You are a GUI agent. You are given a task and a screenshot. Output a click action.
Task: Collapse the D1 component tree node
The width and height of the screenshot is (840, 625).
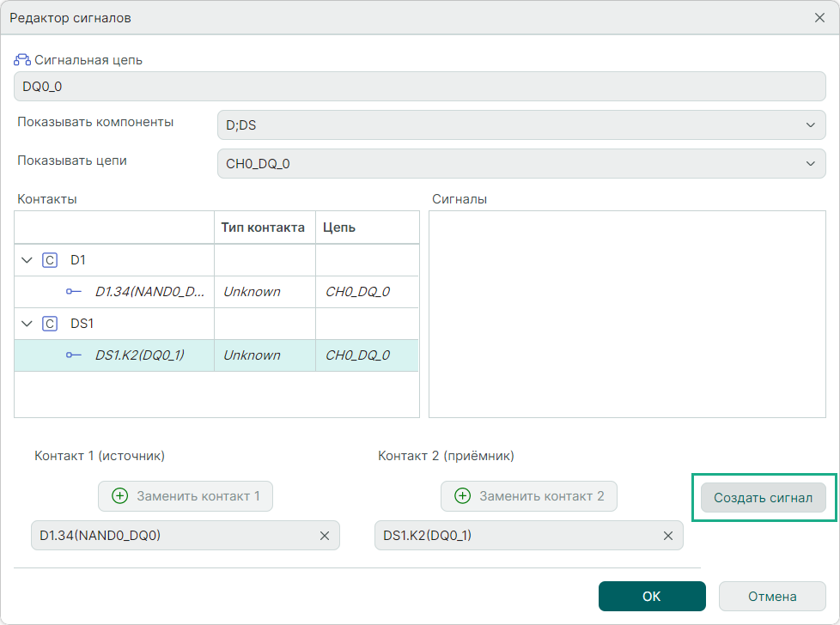coord(27,260)
